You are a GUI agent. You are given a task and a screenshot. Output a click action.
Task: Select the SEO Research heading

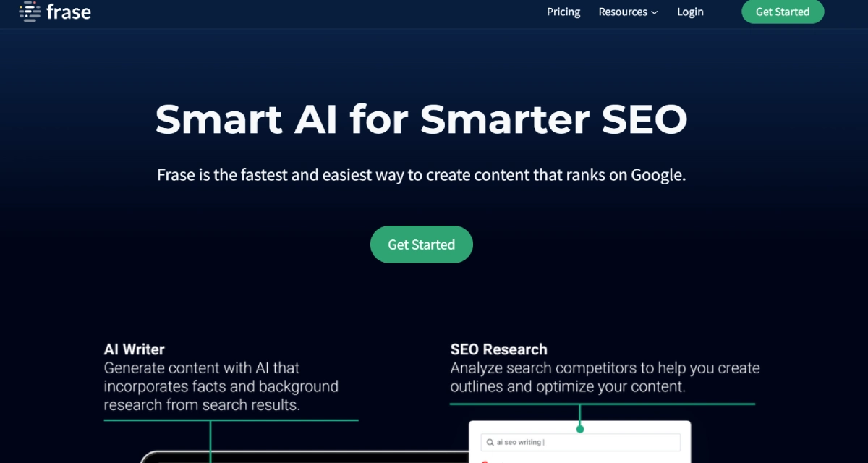coord(498,349)
